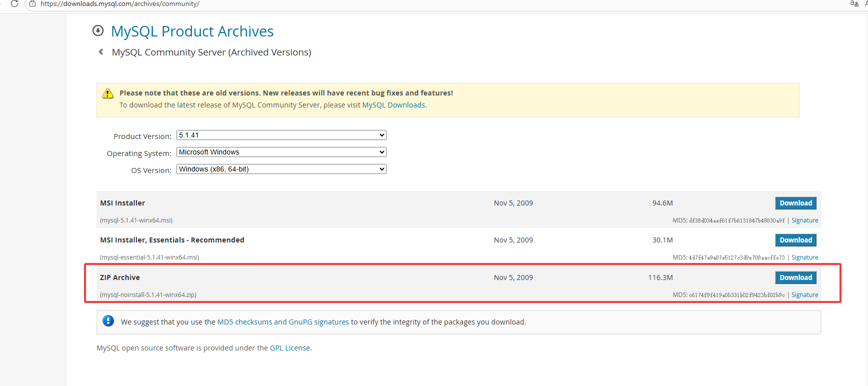This screenshot has height=386, width=868.
Task: Open the OS Version dropdown
Action: click(x=281, y=169)
